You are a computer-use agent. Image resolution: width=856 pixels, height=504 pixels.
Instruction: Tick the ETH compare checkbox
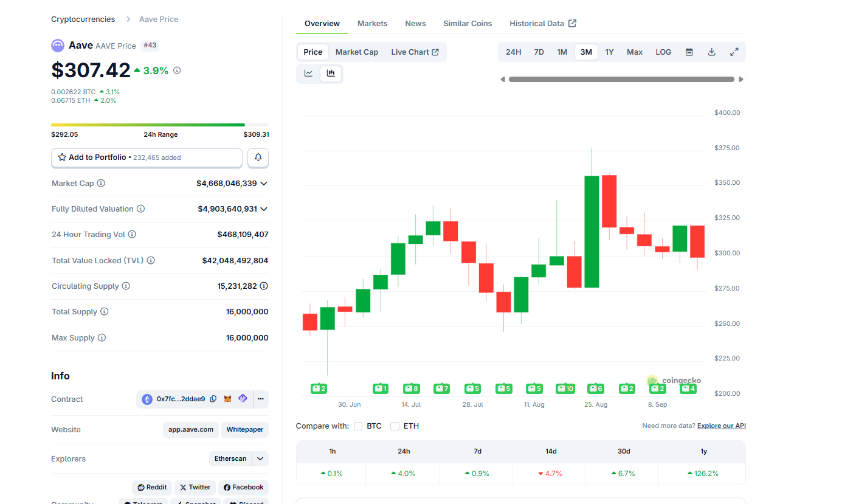pyautogui.click(x=395, y=426)
